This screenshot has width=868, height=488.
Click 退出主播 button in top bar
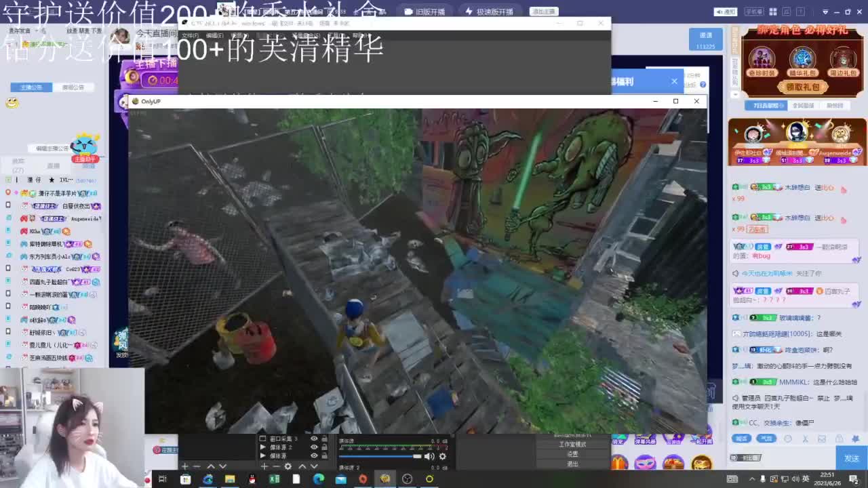pos(544,12)
